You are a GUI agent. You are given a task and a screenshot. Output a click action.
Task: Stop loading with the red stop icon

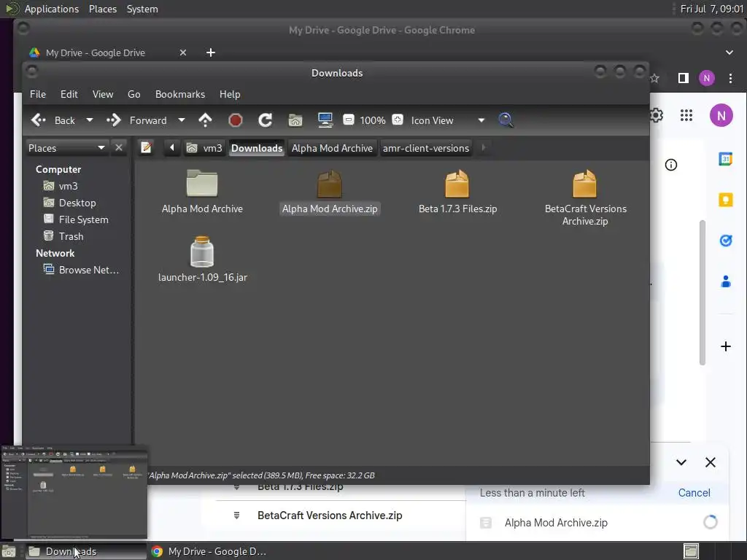[x=236, y=120]
